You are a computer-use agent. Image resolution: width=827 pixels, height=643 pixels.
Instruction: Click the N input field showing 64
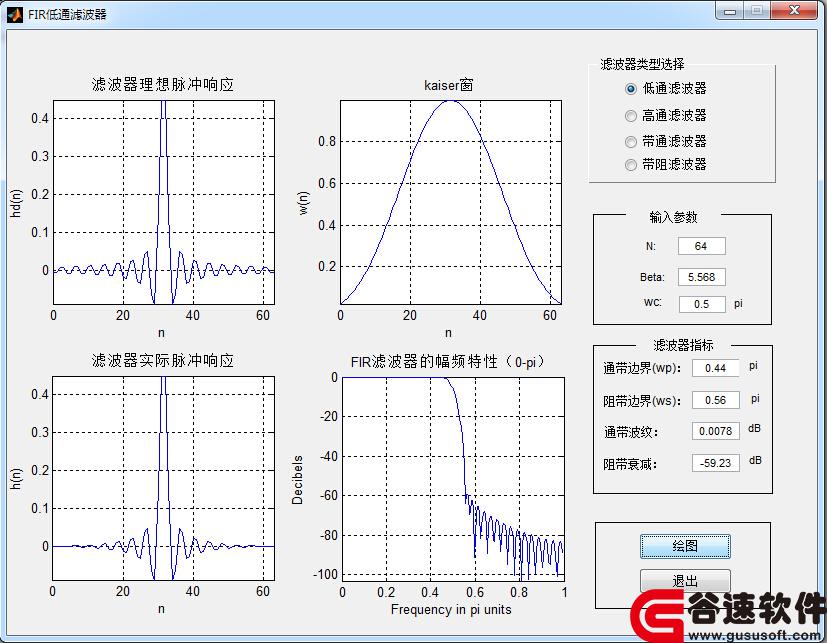[701, 246]
